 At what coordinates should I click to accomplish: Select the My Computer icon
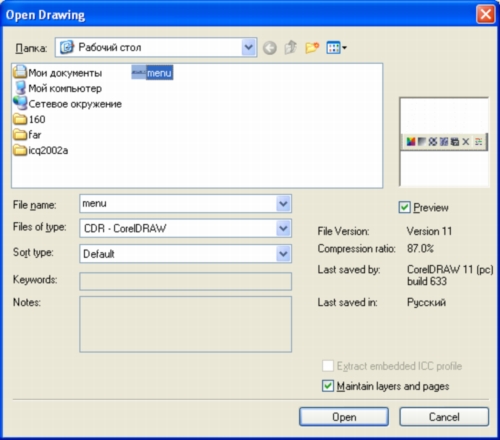coord(20,88)
